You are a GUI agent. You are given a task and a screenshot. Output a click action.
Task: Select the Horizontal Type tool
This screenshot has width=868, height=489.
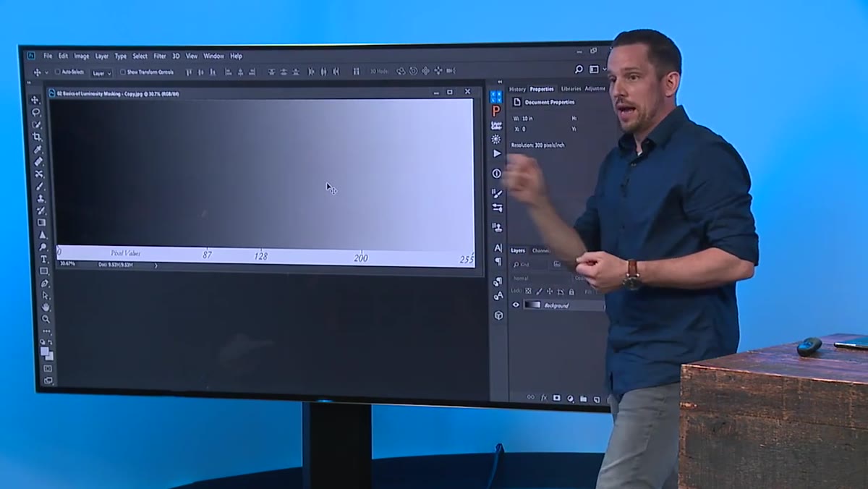pyautogui.click(x=43, y=259)
